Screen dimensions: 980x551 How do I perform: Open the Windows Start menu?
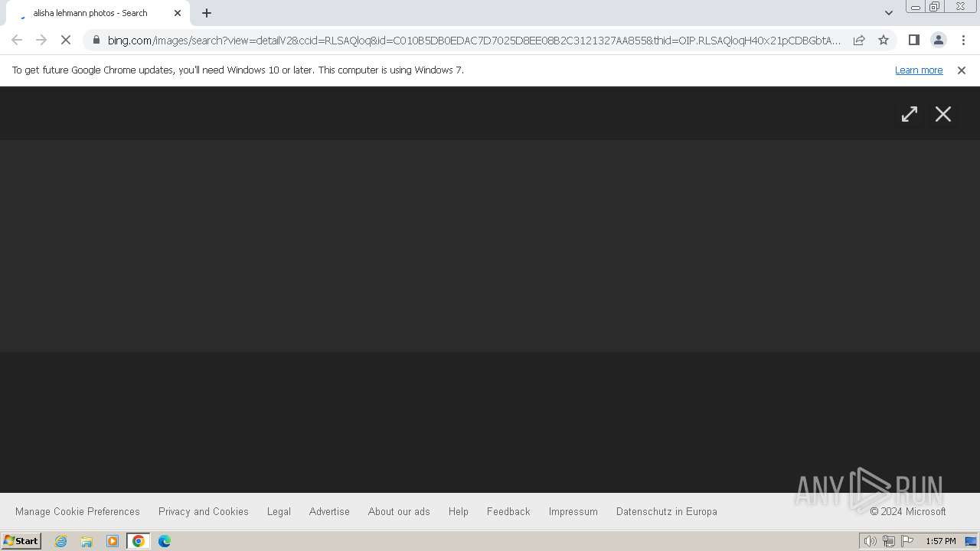coord(21,541)
